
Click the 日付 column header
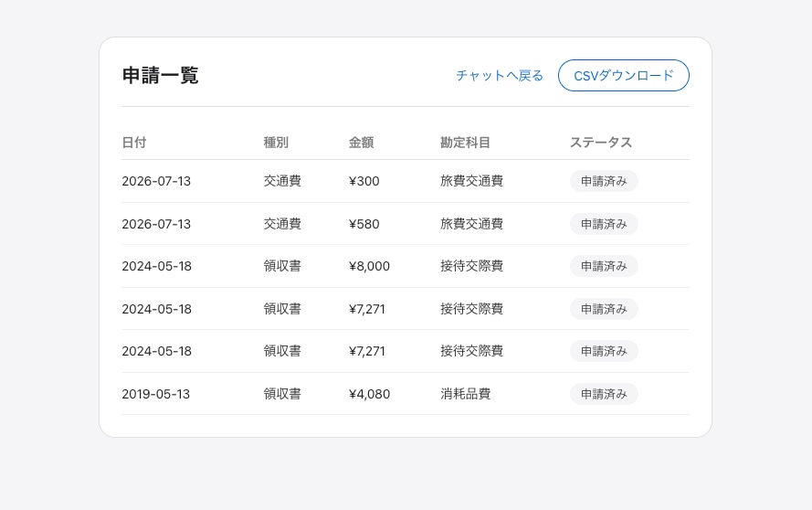click(x=134, y=143)
